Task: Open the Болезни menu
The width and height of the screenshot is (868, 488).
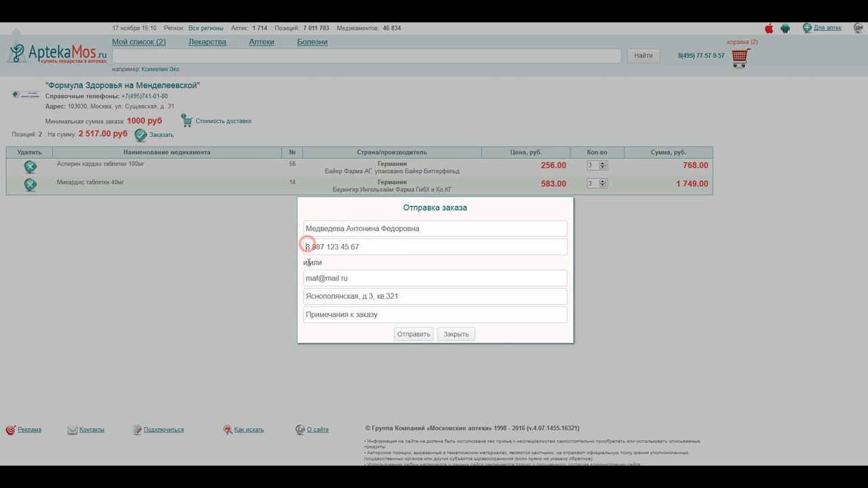Action: click(312, 42)
